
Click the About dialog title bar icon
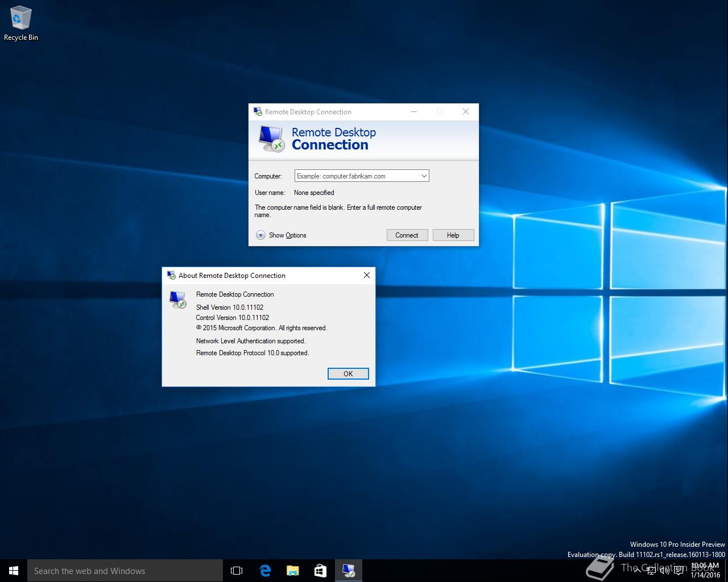171,275
